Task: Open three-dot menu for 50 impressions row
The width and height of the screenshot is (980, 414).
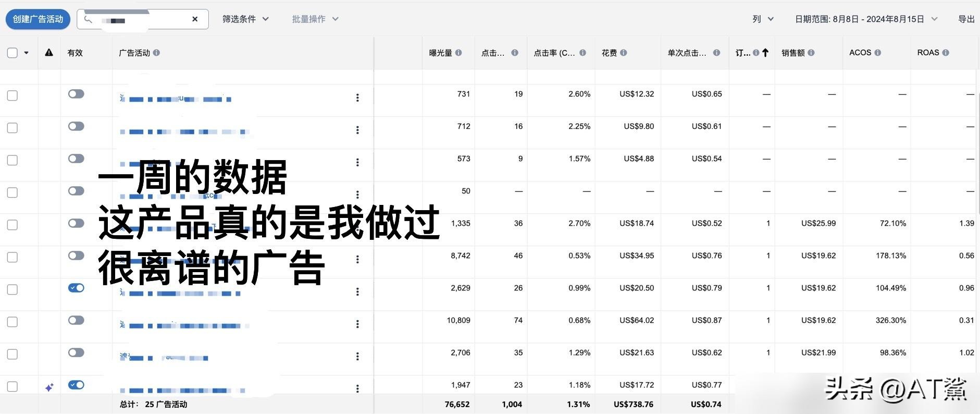Action: click(357, 194)
